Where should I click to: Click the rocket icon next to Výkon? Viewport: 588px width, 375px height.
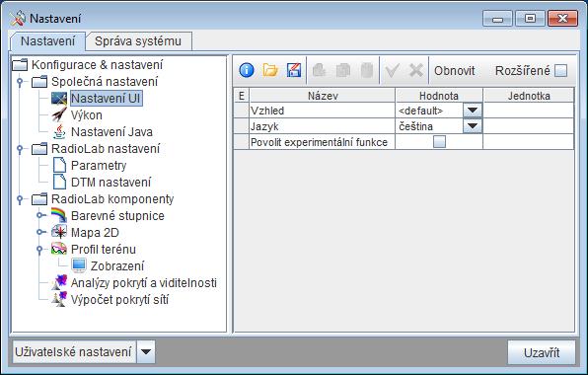click(59, 115)
